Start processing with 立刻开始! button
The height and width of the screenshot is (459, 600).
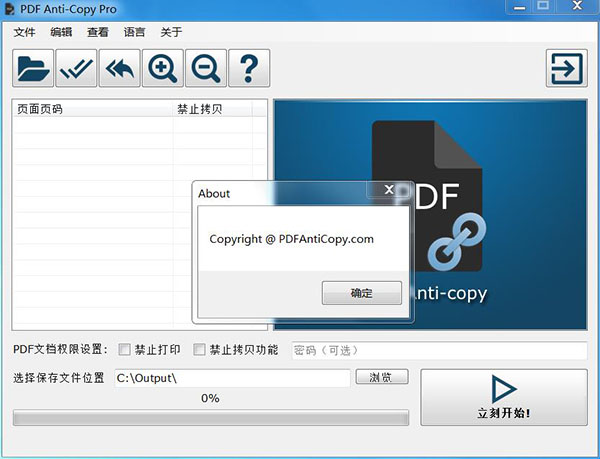click(504, 397)
